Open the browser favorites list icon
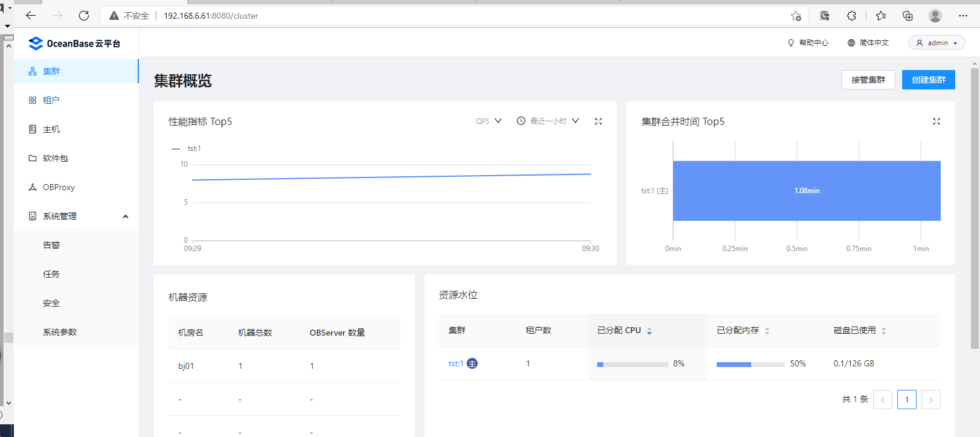The width and height of the screenshot is (980, 437). pyautogui.click(x=881, y=16)
